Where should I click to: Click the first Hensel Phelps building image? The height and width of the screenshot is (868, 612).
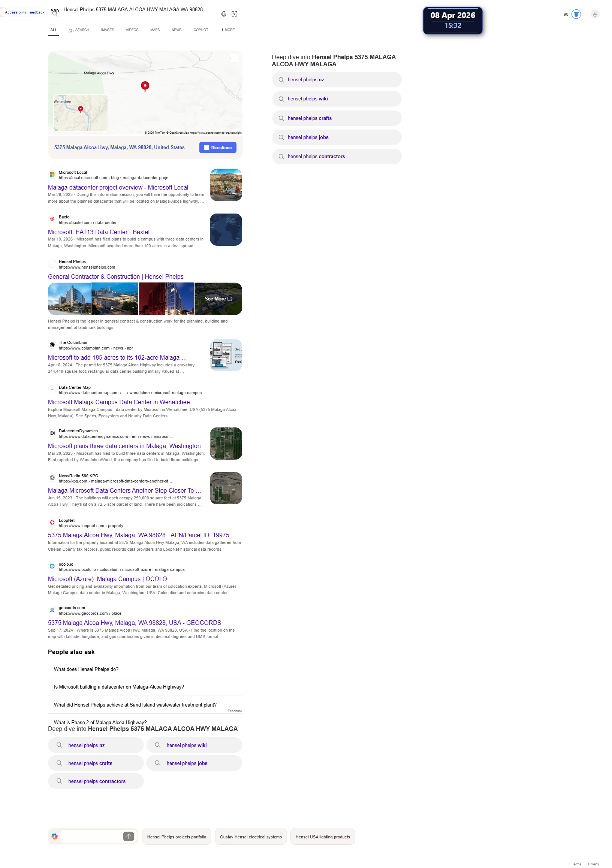69,299
